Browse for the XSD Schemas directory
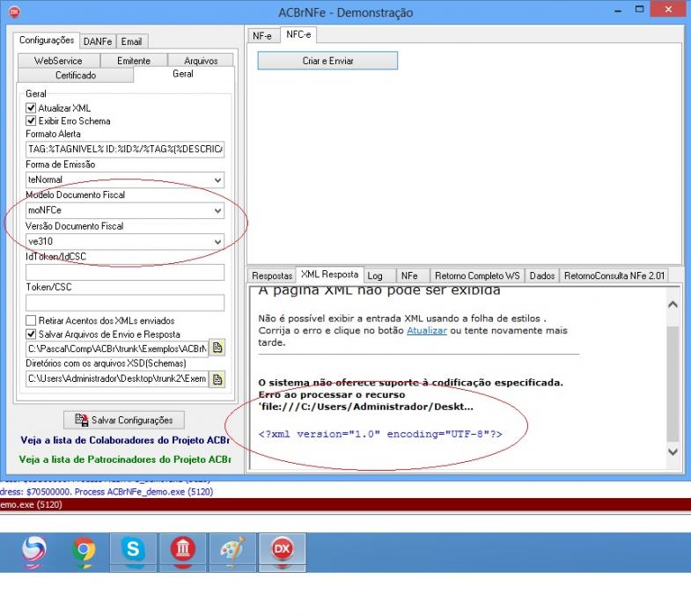691x616 pixels. (217, 379)
